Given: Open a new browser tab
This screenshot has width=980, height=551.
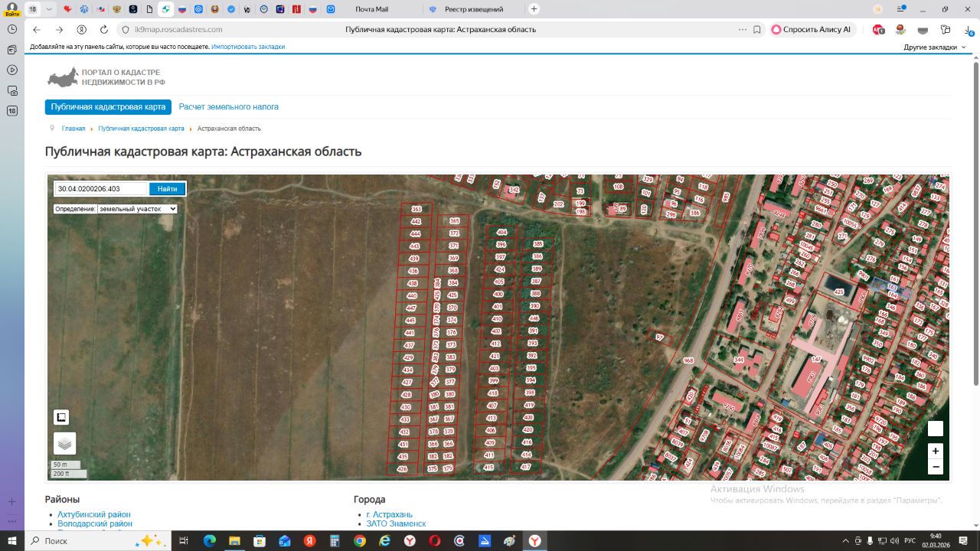Looking at the screenshot, I should (534, 9).
